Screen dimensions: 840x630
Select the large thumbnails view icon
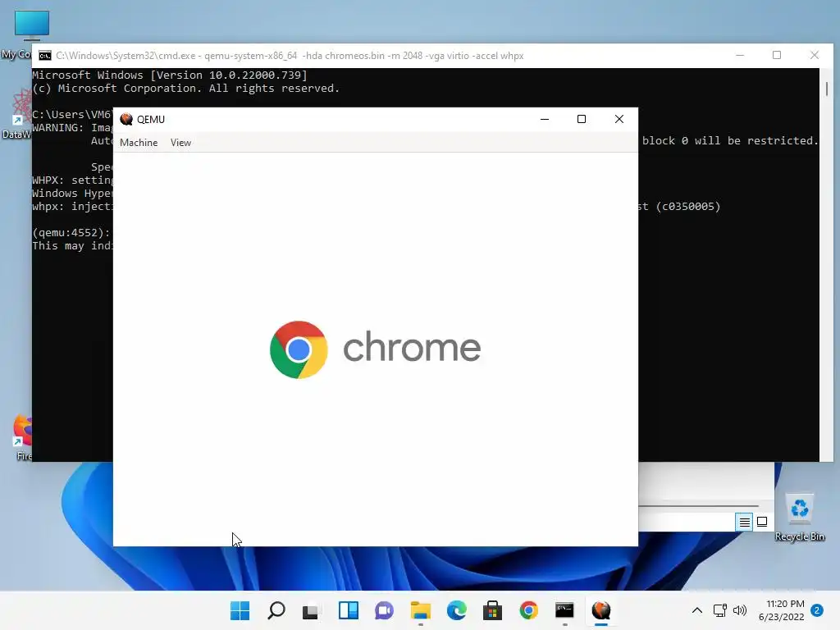pyautogui.click(x=762, y=522)
